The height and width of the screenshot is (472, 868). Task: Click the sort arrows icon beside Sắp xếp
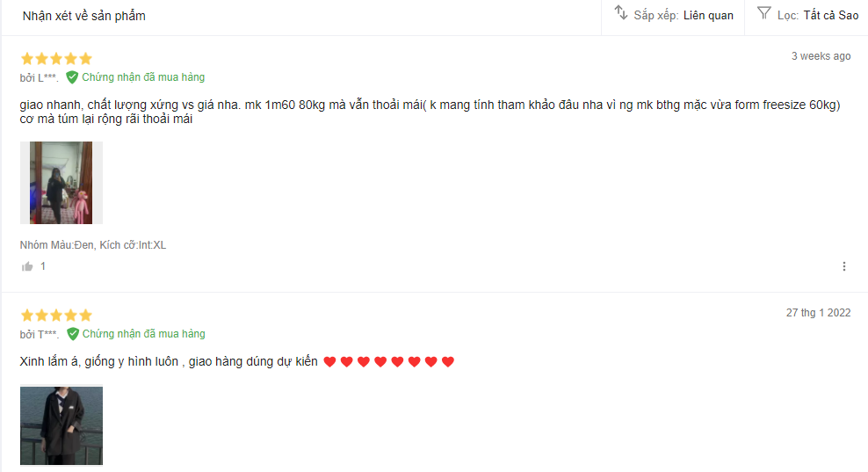coord(621,12)
